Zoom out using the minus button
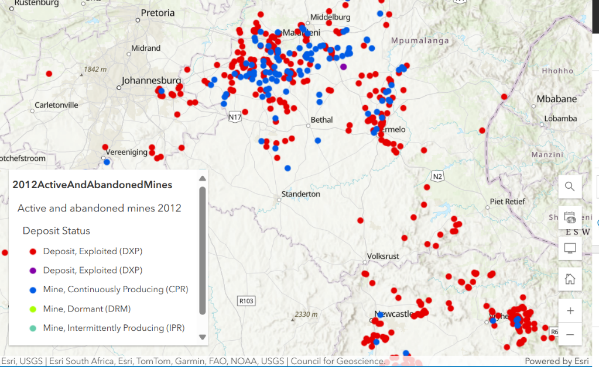Screen dimensions: 599x367 (570, 334)
